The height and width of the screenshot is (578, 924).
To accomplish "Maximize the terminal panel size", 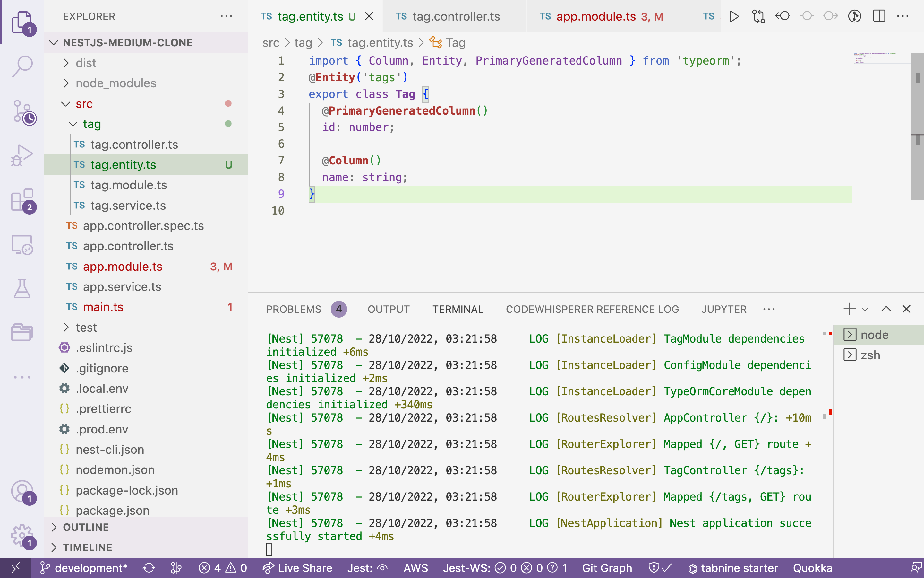I will [886, 309].
